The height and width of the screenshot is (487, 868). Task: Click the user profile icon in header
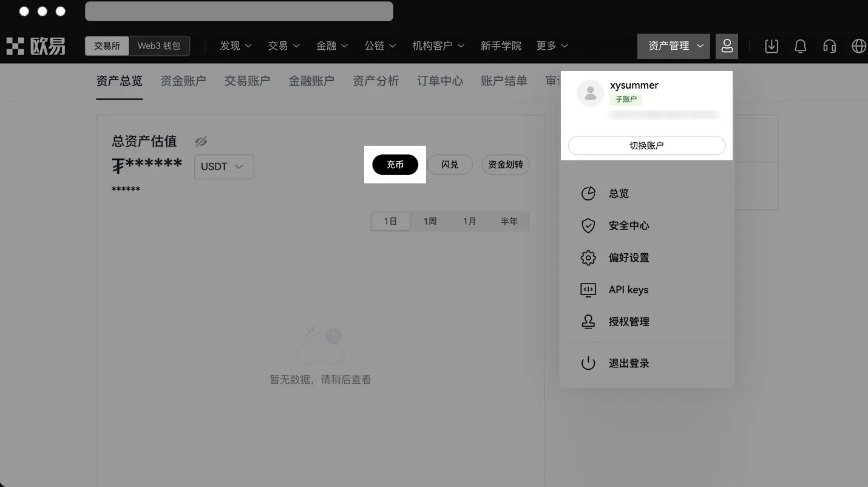(727, 46)
